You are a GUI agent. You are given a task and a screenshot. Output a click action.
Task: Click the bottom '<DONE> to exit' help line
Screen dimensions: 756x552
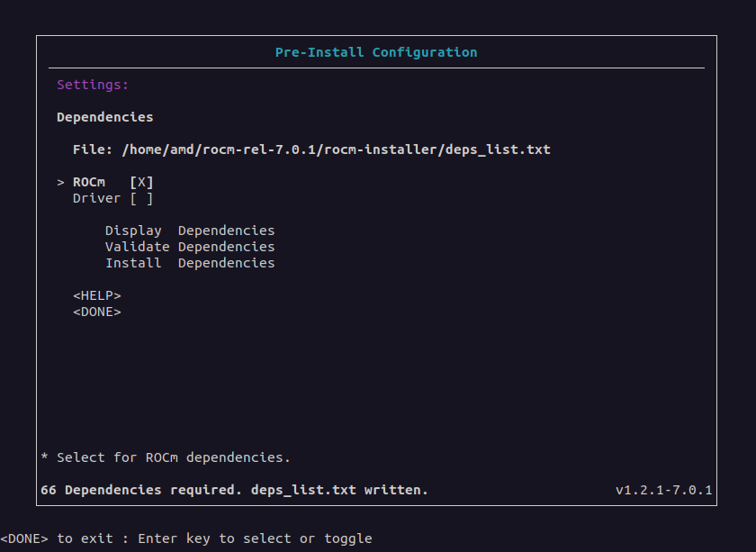(186, 538)
